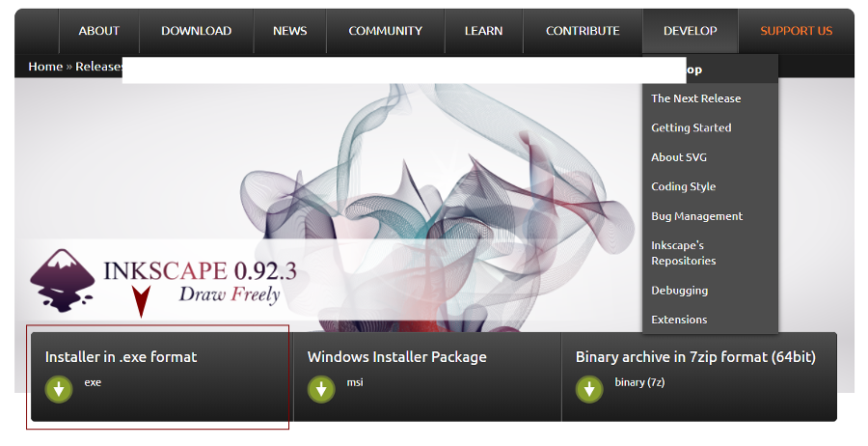Click the green exe download arrow icon
This screenshot has height=446, width=868.
59,389
